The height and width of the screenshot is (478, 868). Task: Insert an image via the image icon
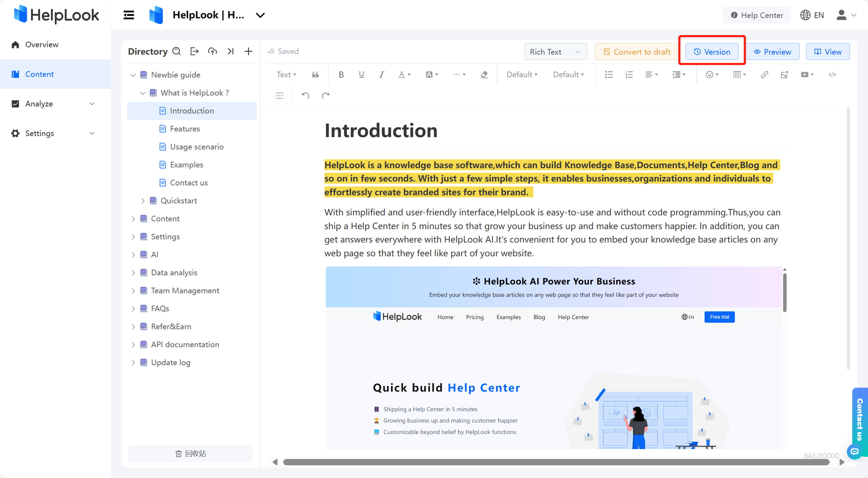click(785, 74)
